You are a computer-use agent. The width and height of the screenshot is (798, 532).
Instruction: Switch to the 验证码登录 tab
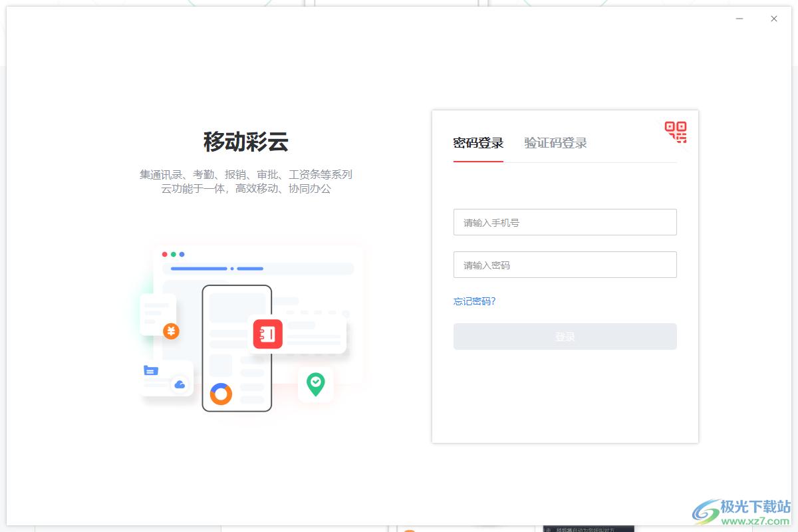(555, 143)
